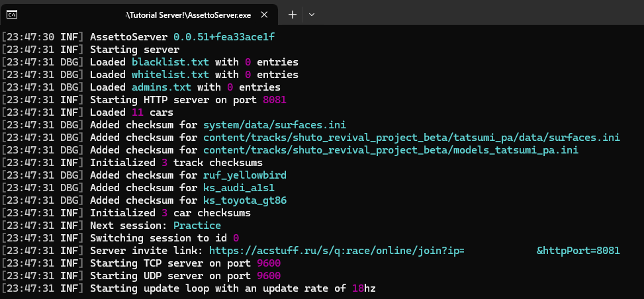Open a new tab with the plus button
Image resolution: width=644 pixels, height=299 pixels.
[x=293, y=14]
